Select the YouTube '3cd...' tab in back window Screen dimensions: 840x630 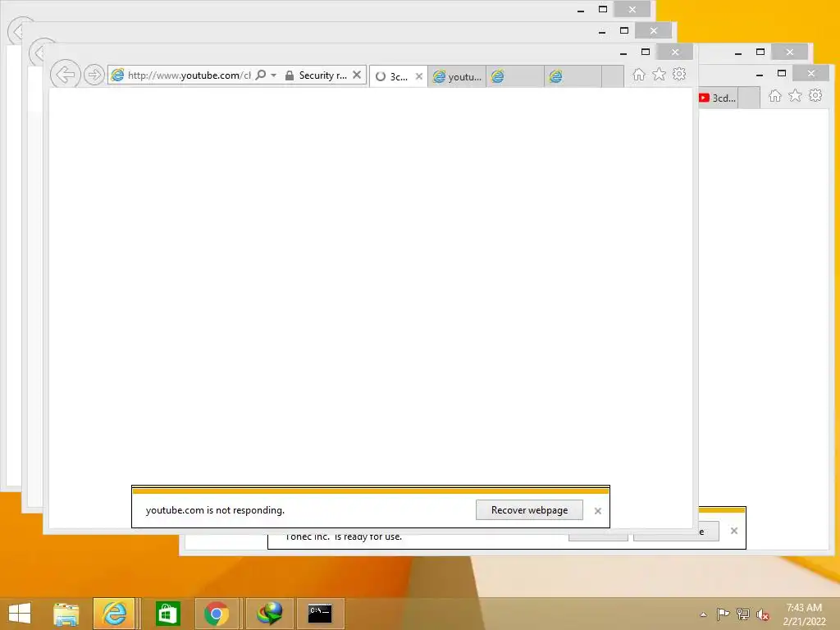tap(718, 98)
